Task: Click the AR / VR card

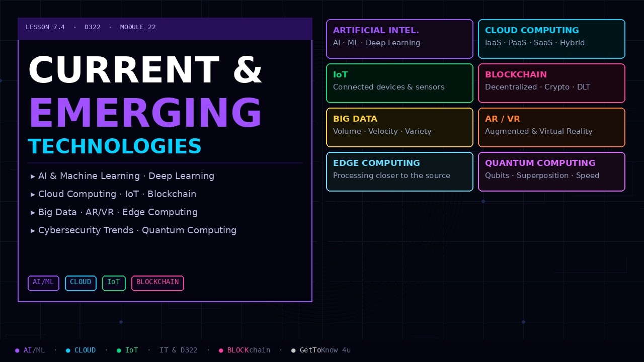Action: coord(551,128)
